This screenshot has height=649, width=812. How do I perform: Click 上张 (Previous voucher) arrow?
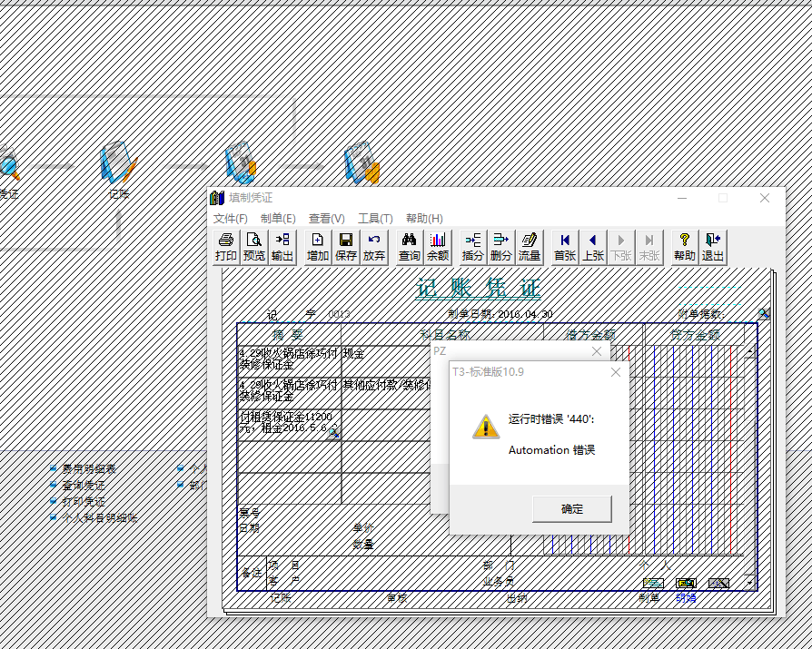tap(593, 247)
